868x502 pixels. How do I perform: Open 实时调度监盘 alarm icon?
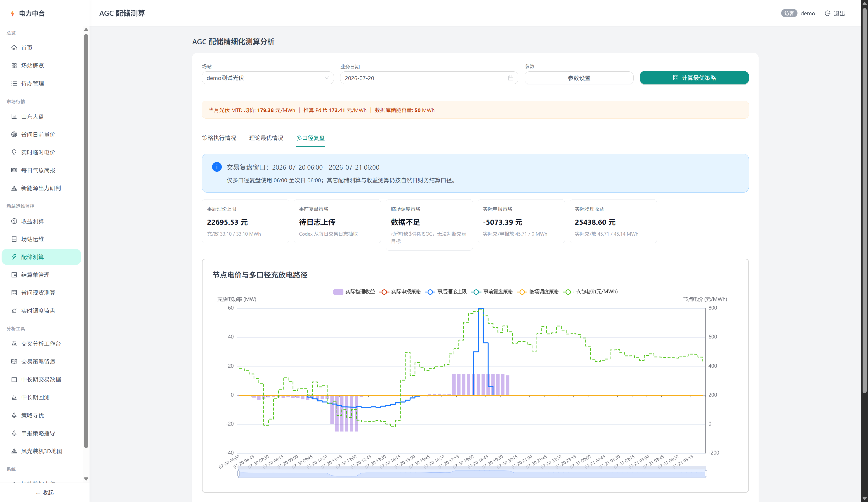tap(14, 311)
